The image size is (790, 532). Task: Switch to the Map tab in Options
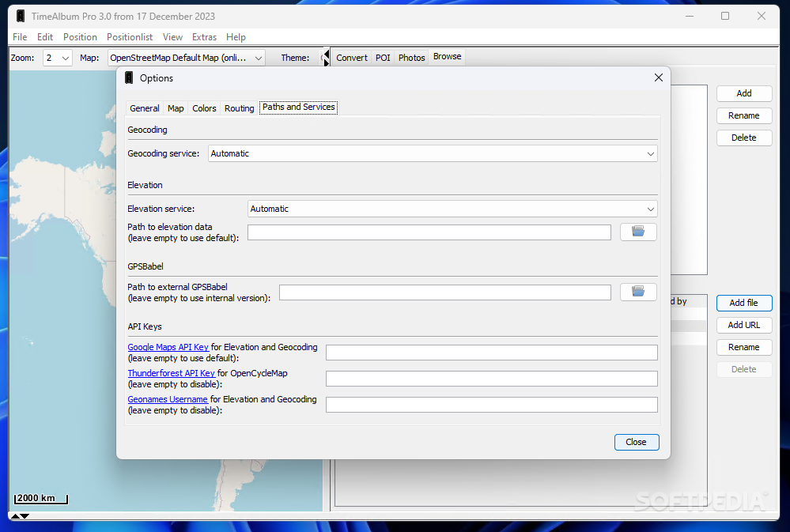[x=176, y=108]
